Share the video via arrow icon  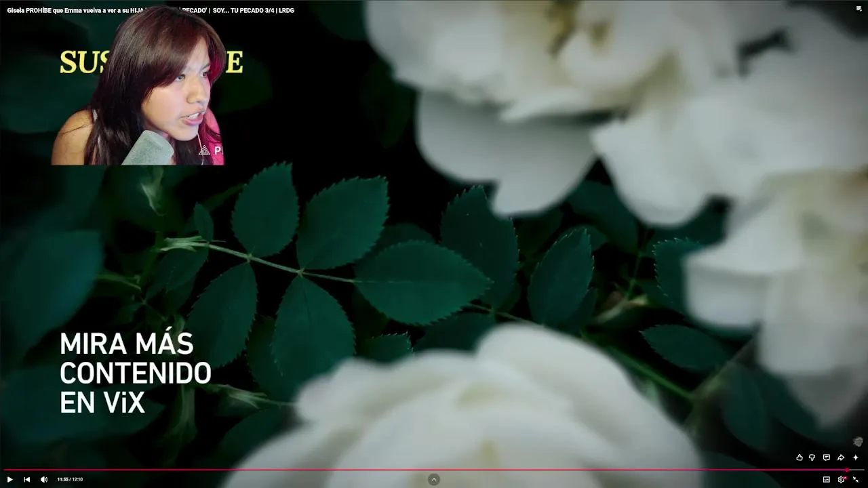tap(841, 457)
